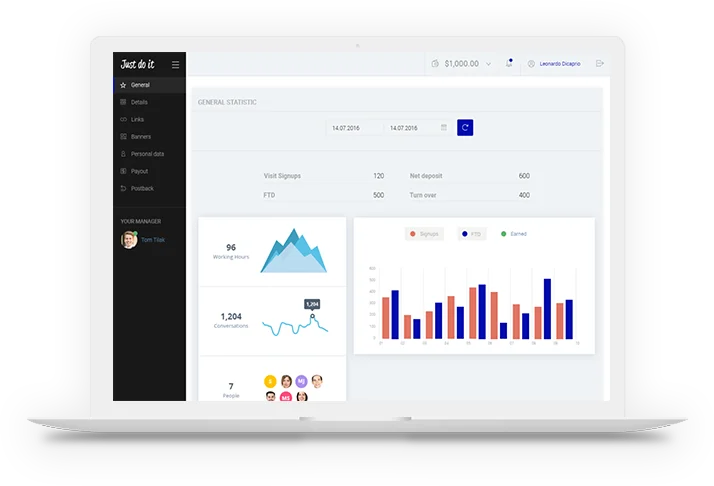The width and height of the screenshot is (714, 486).
Task: Click the user profile icon in header
Action: [531, 64]
